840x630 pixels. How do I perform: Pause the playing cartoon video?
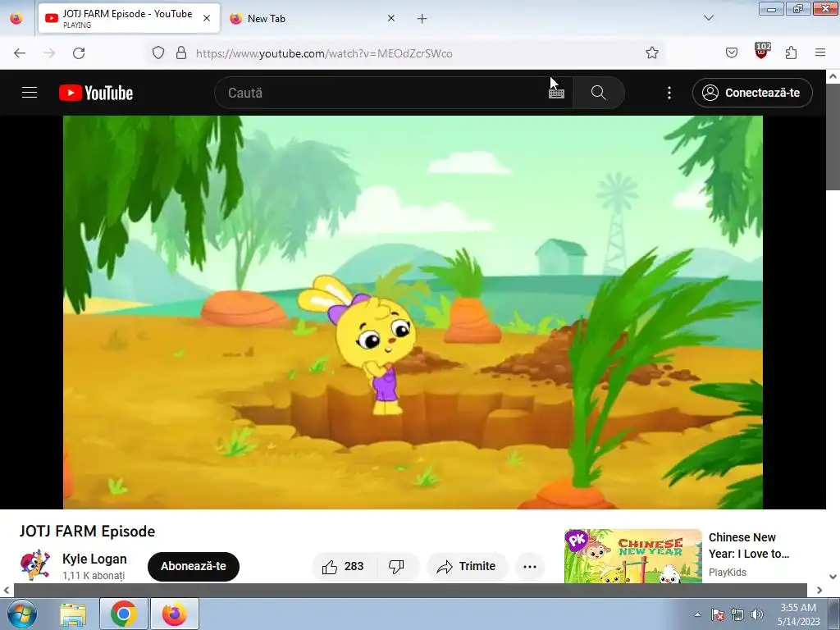[x=413, y=313]
